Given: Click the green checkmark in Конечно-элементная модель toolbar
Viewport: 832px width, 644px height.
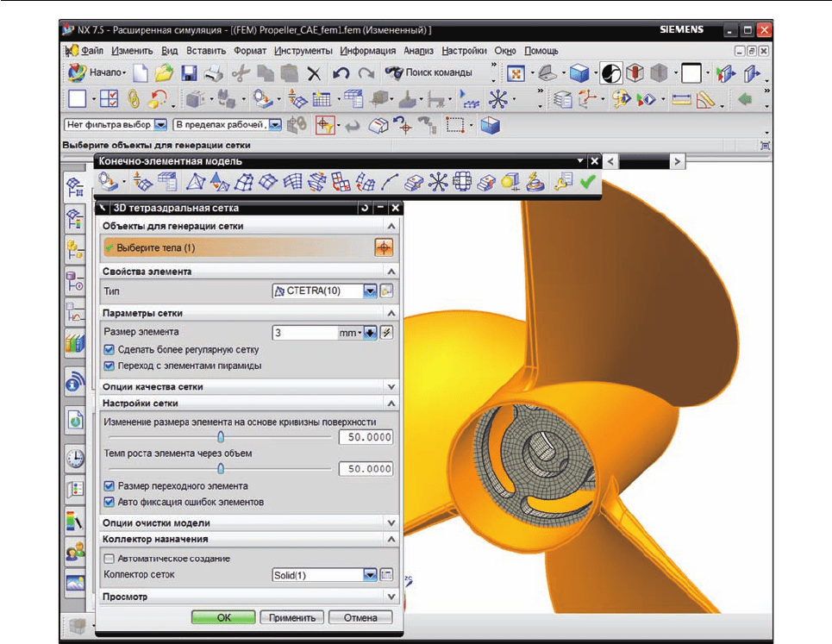Looking at the screenshot, I should pyautogui.click(x=587, y=182).
